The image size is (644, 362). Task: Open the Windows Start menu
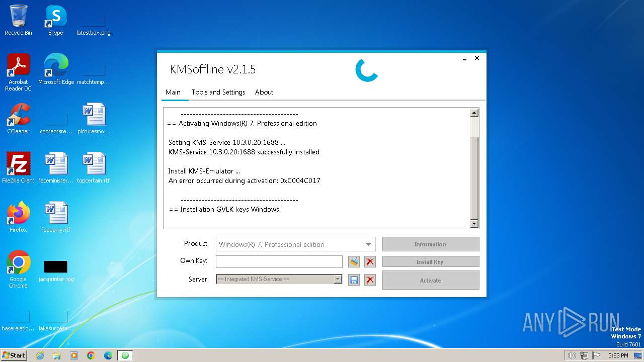14,355
